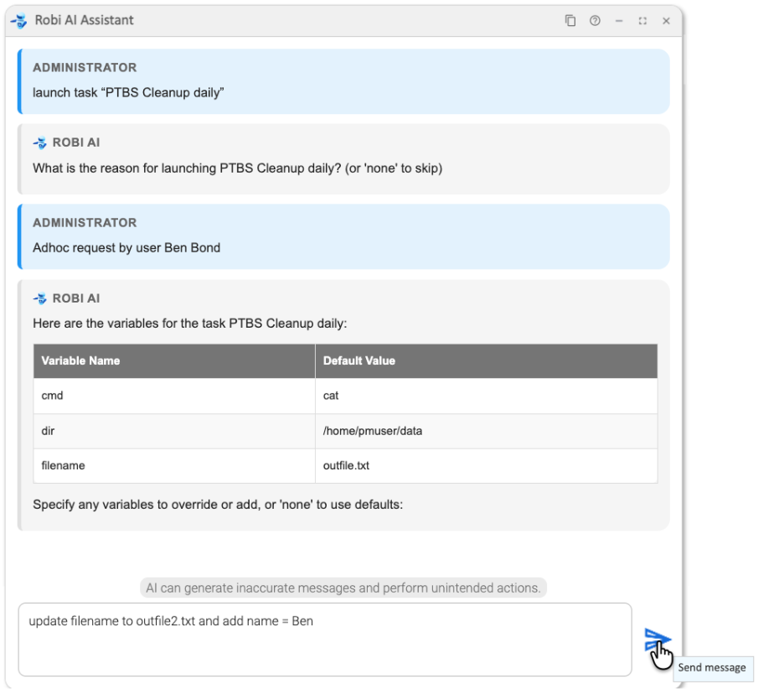Click the copy conversation icon in title bar
This screenshot has height=689, width=784.
[570, 21]
